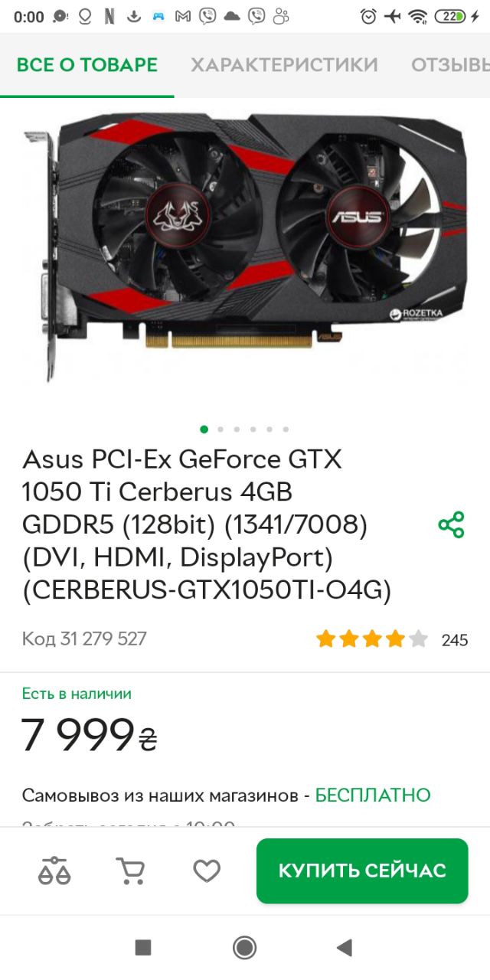Open the Asus graphics card product image
Screen dimensions: 490x980
[245, 245]
